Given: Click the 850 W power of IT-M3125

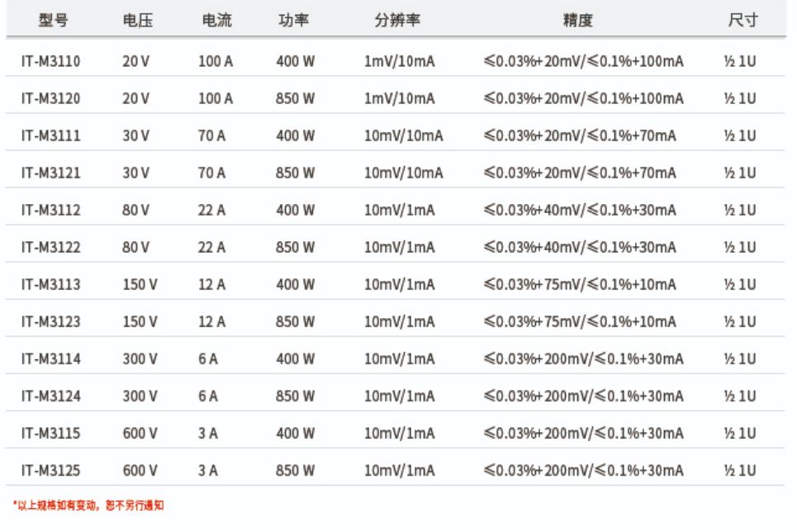Looking at the screenshot, I should coord(296,471).
